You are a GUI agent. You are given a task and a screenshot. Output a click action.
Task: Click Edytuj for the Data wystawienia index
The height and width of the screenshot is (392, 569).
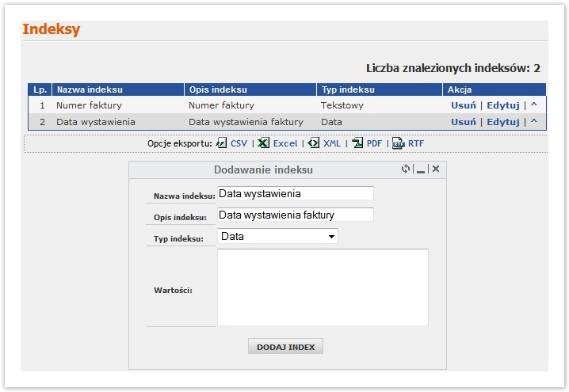(502, 122)
